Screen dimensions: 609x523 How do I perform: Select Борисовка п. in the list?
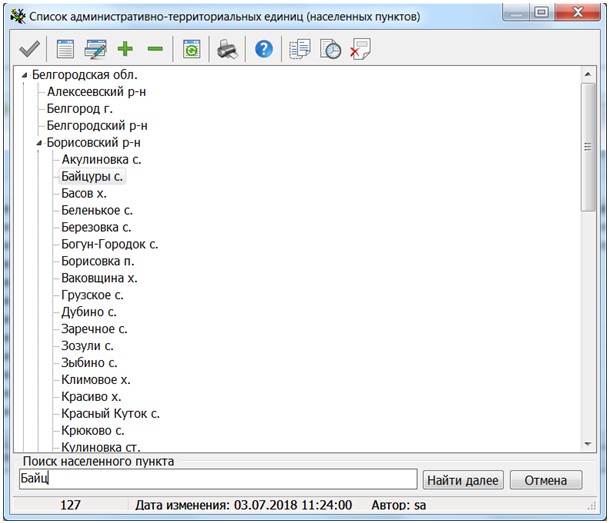tap(98, 261)
